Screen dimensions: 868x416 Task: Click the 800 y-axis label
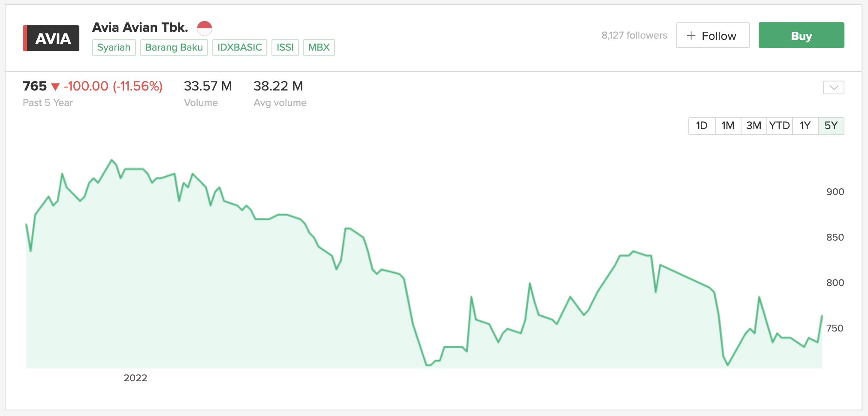point(835,283)
